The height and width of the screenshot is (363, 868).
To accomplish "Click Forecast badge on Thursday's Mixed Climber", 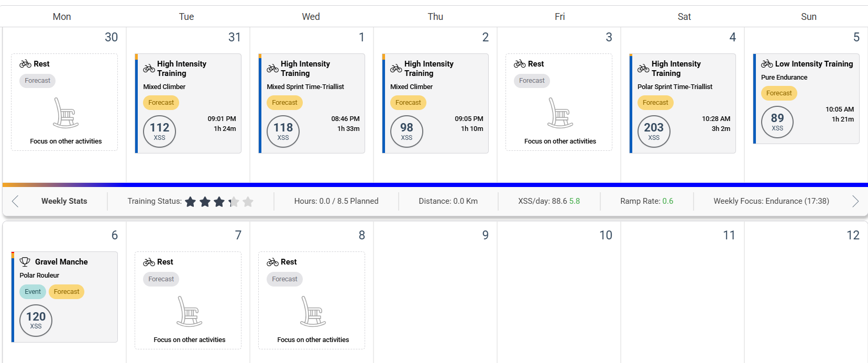I will (x=408, y=103).
